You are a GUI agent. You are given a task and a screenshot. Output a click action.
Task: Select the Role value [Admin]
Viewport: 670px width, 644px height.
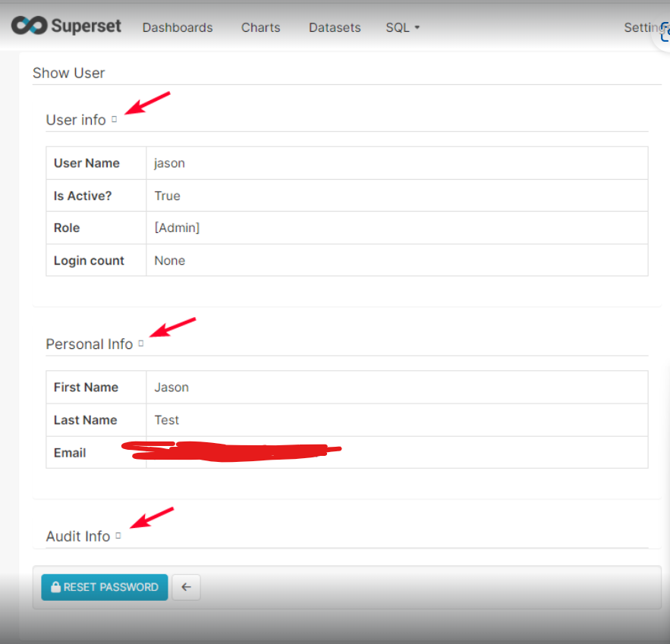pyautogui.click(x=177, y=228)
